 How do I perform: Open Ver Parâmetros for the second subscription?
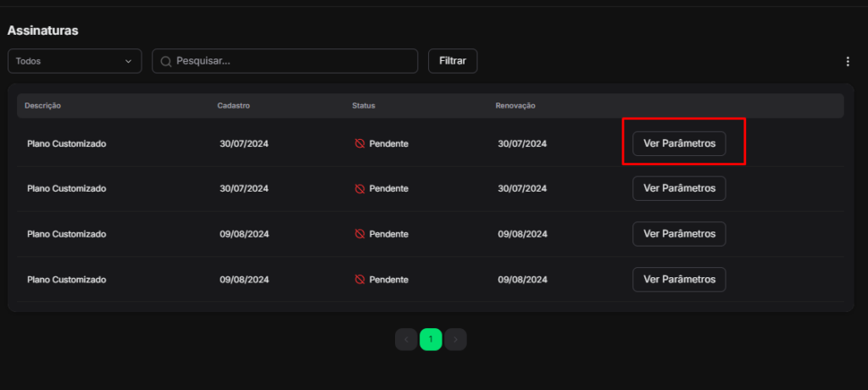tap(679, 188)
